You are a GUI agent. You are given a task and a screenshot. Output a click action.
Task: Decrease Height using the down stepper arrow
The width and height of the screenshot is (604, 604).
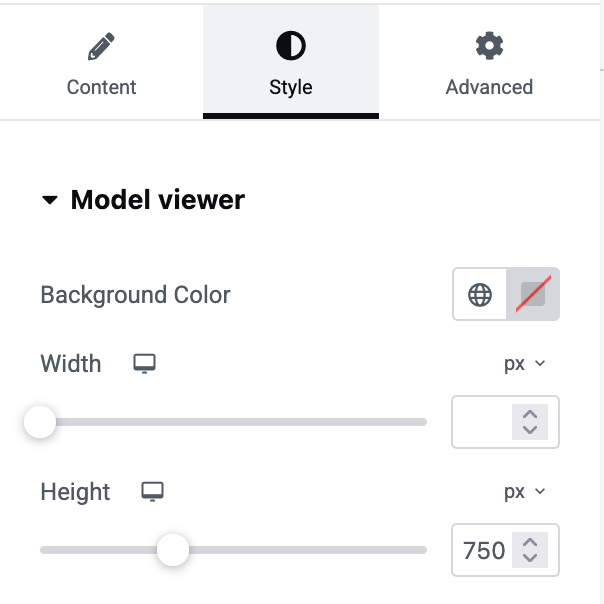530,558
